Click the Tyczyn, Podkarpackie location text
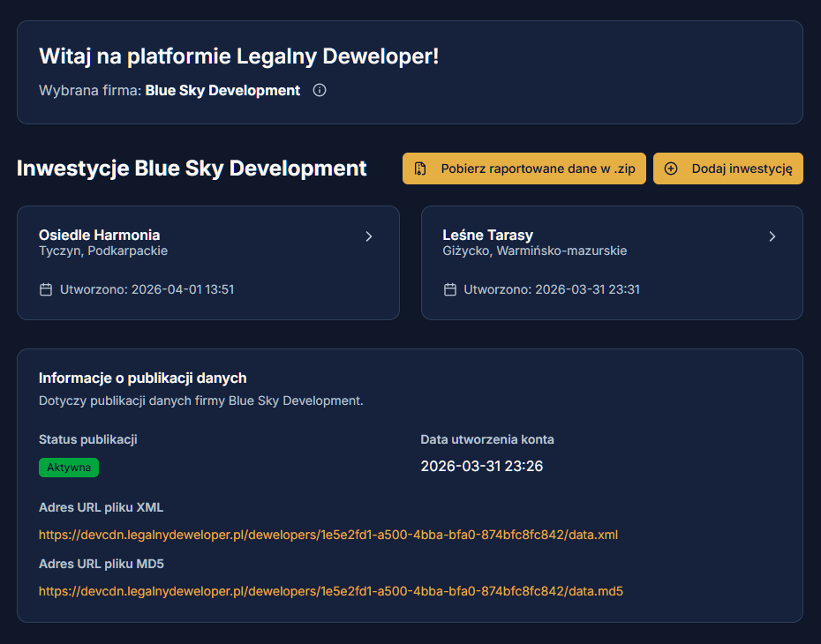This screenshot has height=644, width=821. point(103,251)
